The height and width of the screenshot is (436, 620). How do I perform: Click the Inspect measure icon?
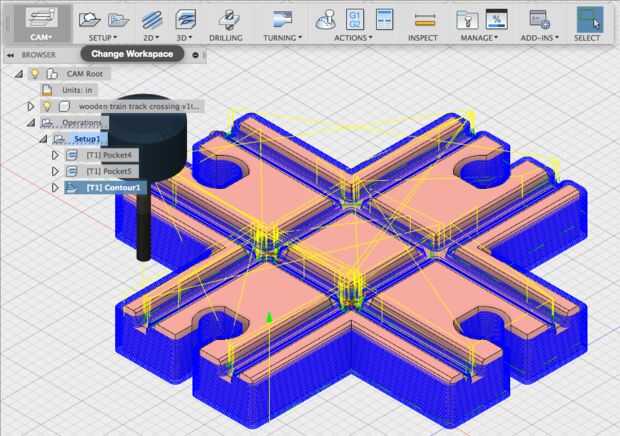[x=425, y=20]
